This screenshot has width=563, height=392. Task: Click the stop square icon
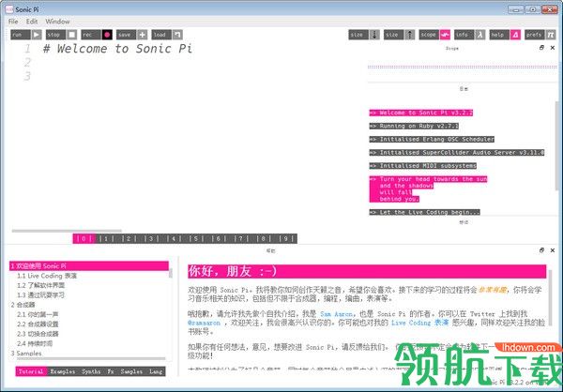[72, 35]
